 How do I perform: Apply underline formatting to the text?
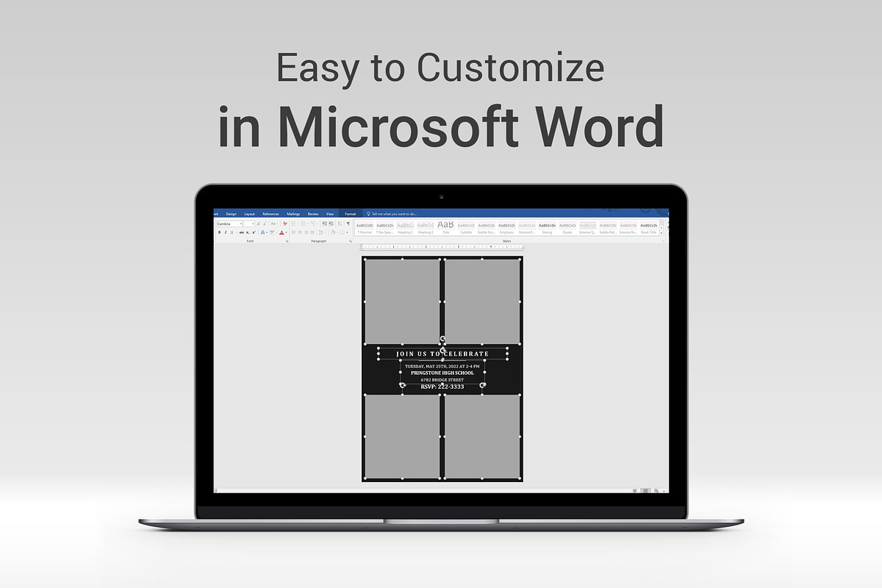point(232,232)
